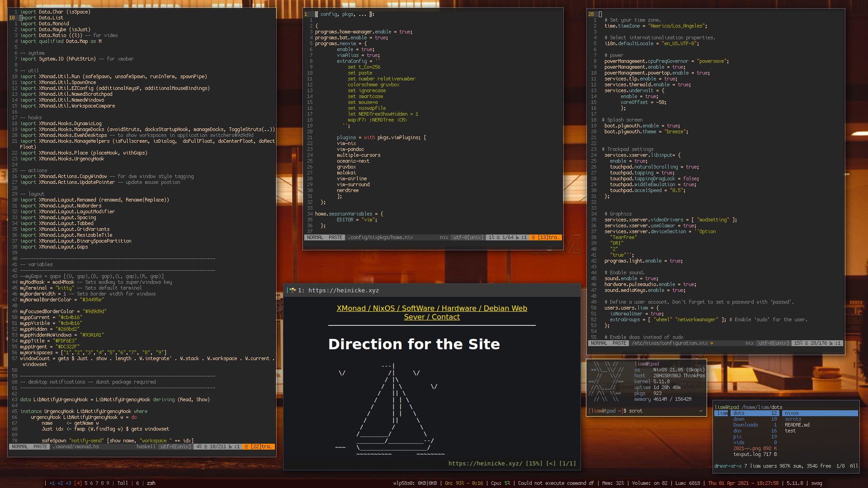
Task: Switch to workspace 5 in the xmobar
Action: (86, 483)
